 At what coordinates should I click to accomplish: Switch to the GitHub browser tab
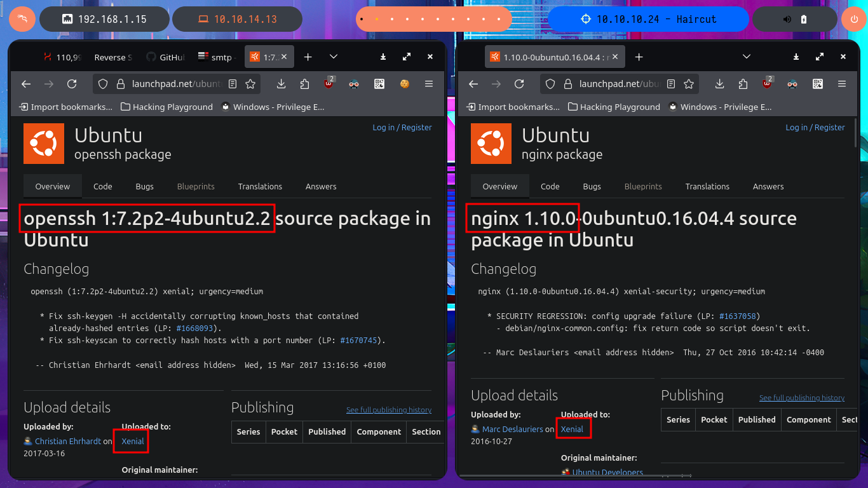point(165,57)
